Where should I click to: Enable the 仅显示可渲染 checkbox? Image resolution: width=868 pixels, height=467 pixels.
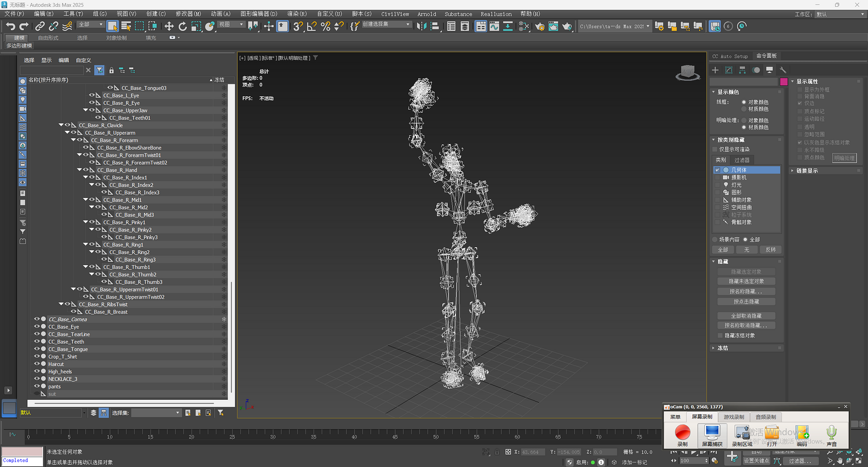[x=715, y=149]
